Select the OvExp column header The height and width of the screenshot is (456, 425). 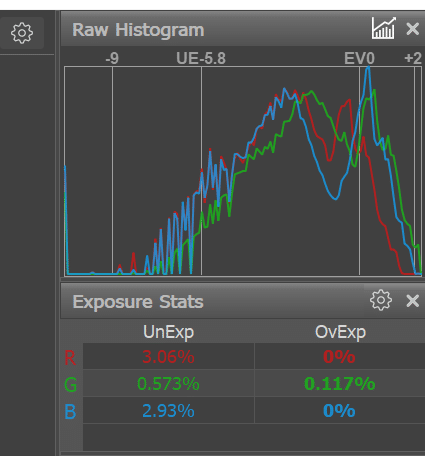[x=340, y=332]
